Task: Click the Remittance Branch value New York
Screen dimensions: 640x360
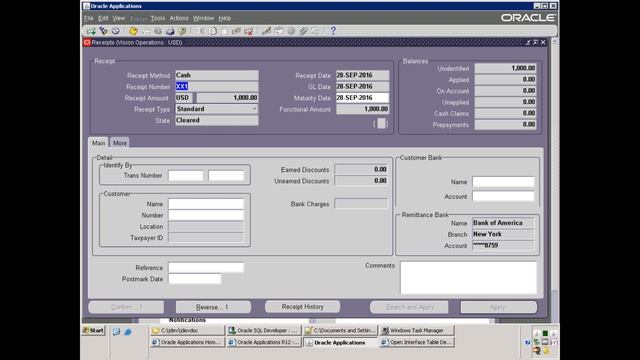Action: pyautogui.click(x=503, y=234)
